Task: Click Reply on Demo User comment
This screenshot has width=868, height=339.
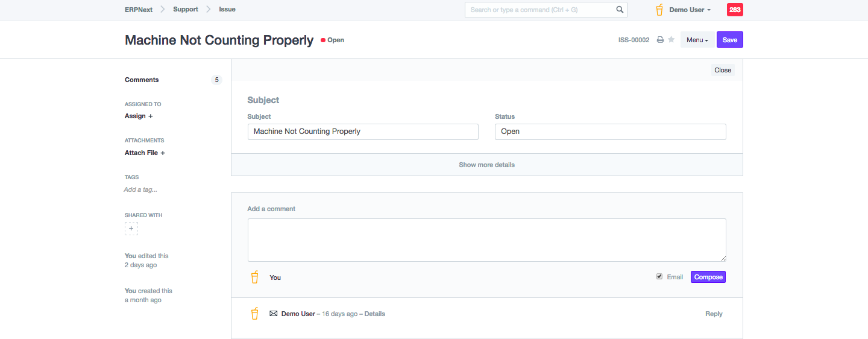Action: tap(714, 314)
